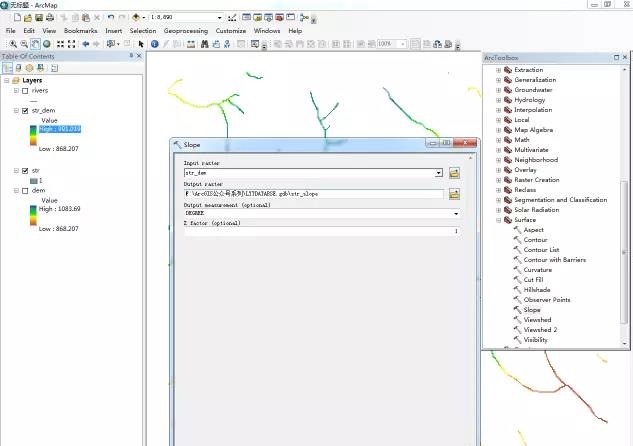Image resolution: width=633 pixels, height=446 pixels.
Task: Open the Bookmarks menu
Action: (80, 31)
